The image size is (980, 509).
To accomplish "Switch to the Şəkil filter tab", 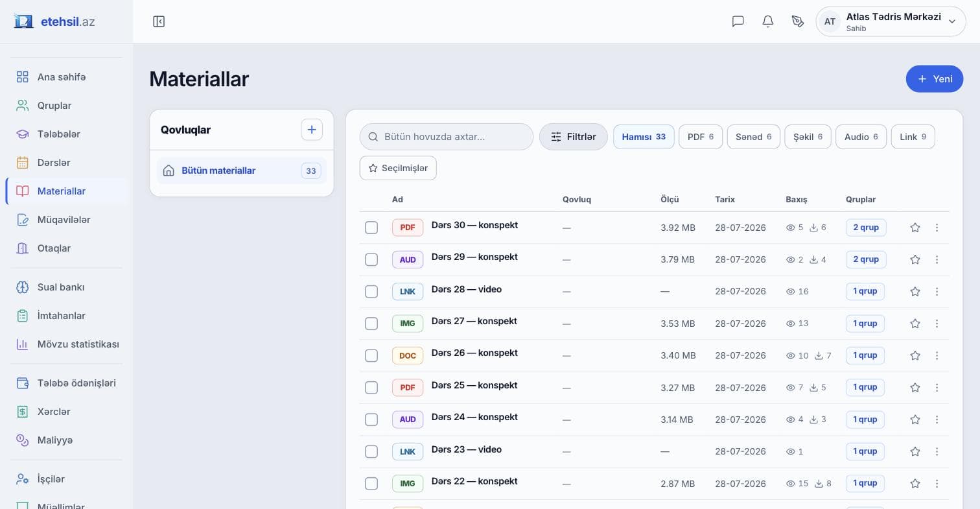I will coord(808,137).
